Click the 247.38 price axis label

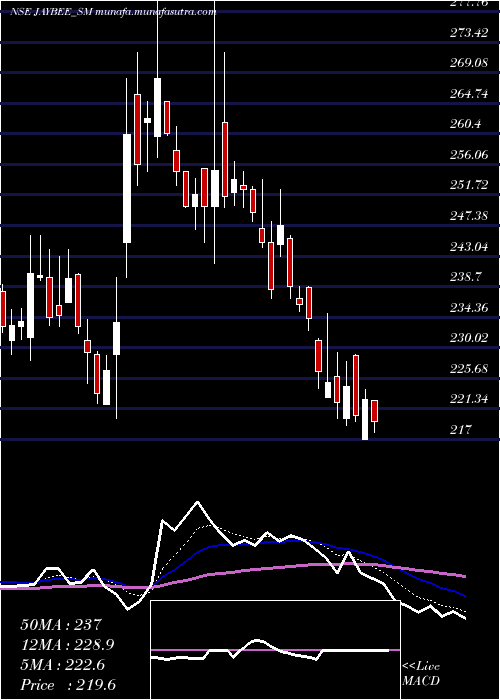469,216
